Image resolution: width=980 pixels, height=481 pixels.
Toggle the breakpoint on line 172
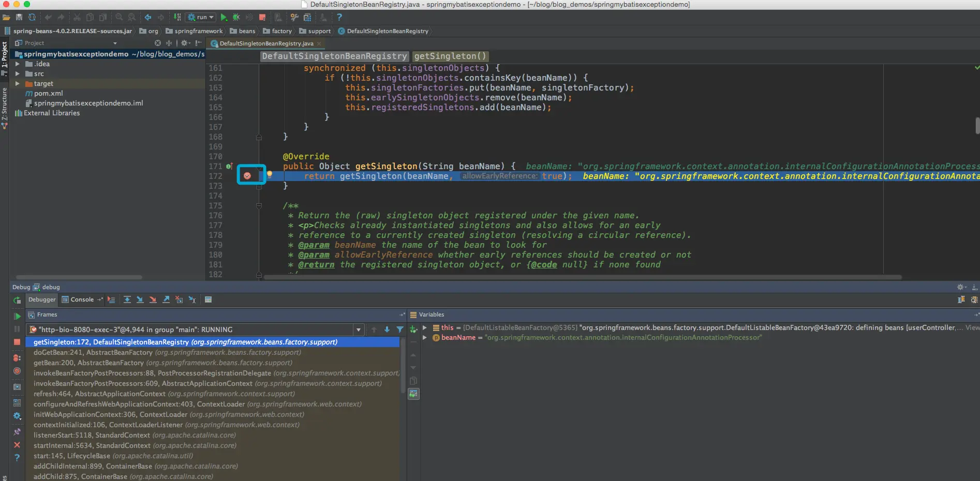[247, 176]
